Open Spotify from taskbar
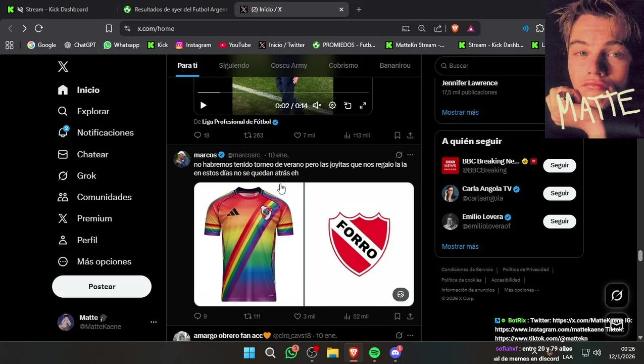Screen dimensions: 644x364 tap(374, 352)
